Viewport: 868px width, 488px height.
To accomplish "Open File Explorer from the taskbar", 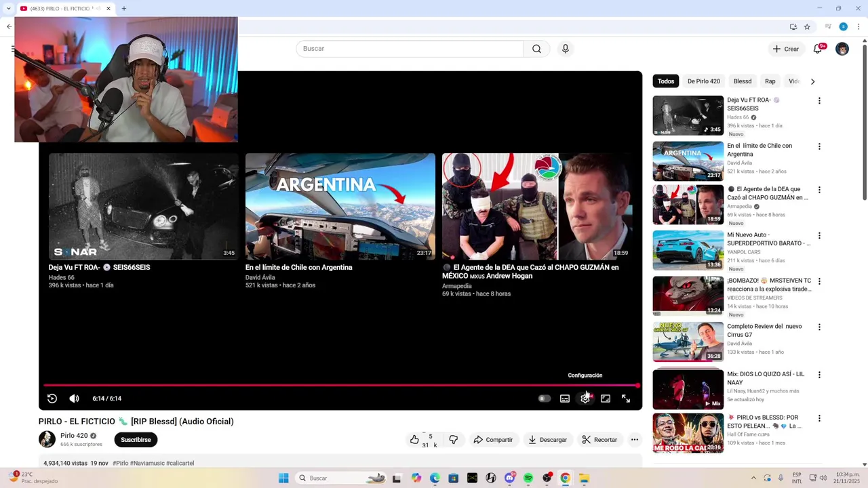I will pos(584,478).
